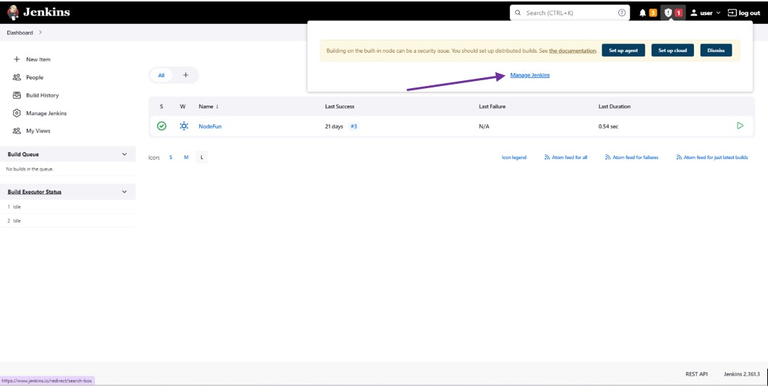Click the New Item plus icon
The image size is (768, 386).
pyautogui.click(x=17, y=59)
